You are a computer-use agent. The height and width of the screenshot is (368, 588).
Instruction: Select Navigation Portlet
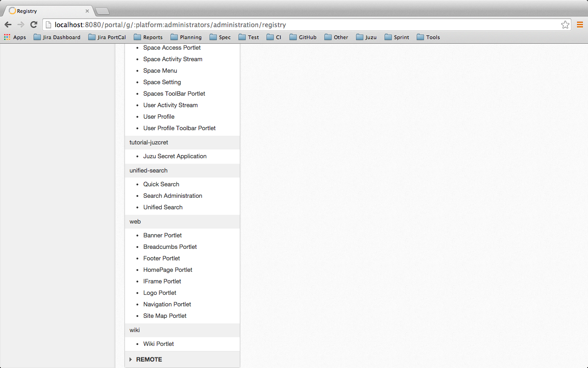pyautogui.click(x=167, y=305)
